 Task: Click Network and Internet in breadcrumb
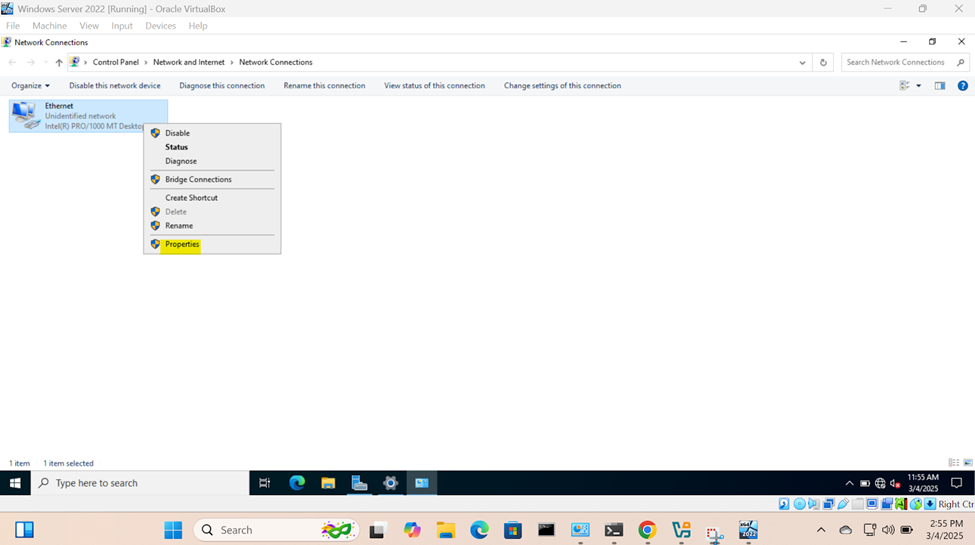[188, 62]
